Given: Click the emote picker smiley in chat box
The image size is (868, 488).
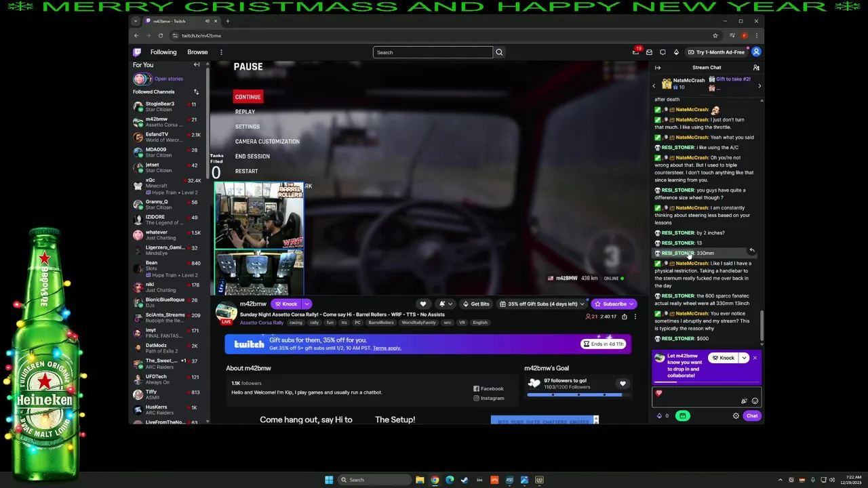Looking at the screenshot, I should [x=755, y=401].
